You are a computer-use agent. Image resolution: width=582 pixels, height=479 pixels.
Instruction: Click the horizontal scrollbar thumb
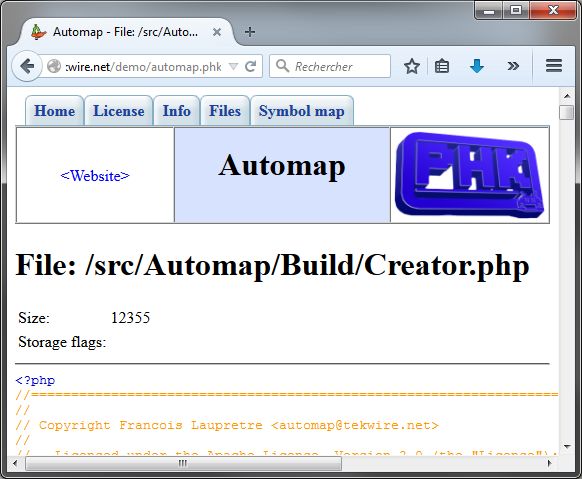point(183,463)
